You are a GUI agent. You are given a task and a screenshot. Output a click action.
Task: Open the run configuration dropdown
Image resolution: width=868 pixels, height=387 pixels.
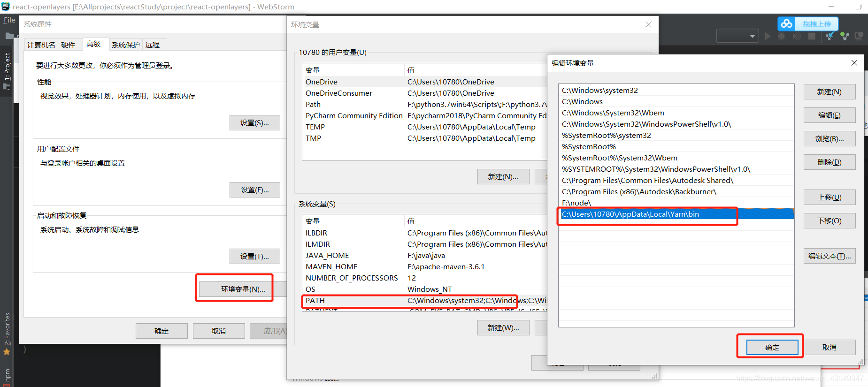(737, 36)
